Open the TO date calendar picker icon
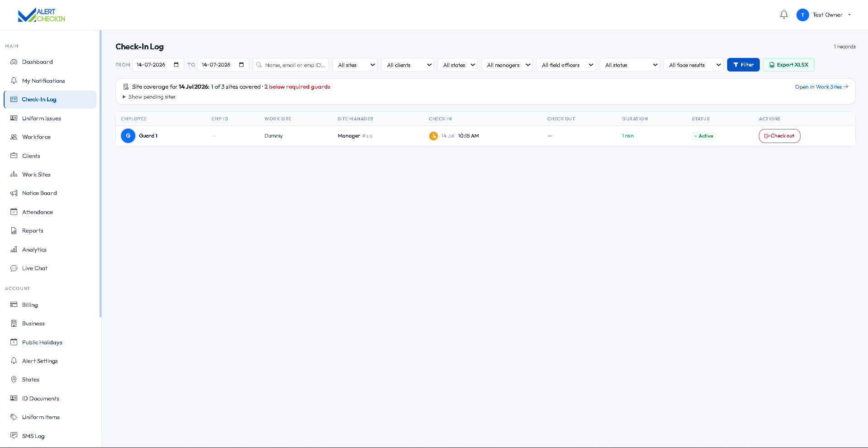The width and height of the screenshot is (868, 448). (x=241, y=65)
